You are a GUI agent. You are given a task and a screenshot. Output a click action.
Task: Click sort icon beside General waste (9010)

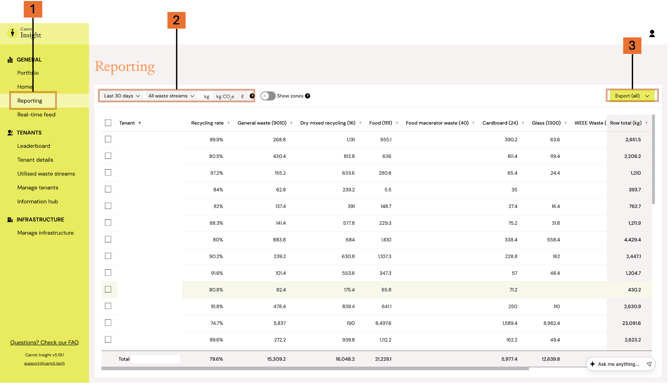(291, 123)
